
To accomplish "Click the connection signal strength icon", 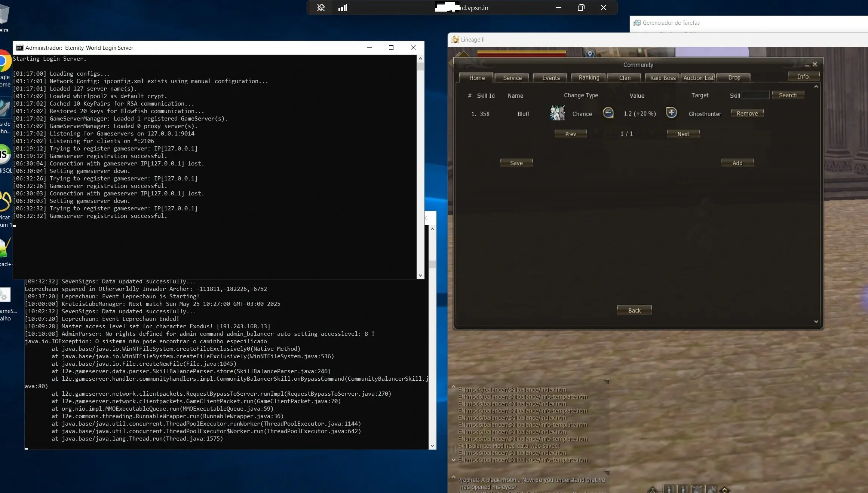I will pyautogui.click(x=343, y=7).
